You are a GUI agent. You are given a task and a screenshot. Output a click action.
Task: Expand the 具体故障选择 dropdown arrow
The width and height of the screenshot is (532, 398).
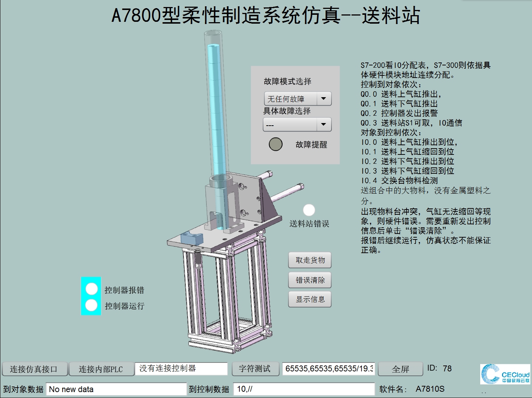(324, 125)
